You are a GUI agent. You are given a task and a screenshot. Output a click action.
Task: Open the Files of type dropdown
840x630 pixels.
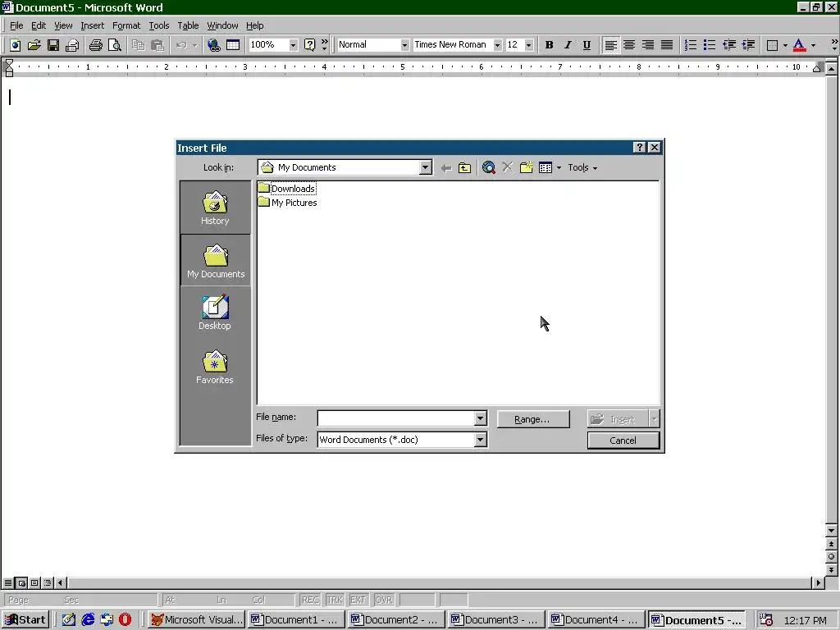(481, 440)
